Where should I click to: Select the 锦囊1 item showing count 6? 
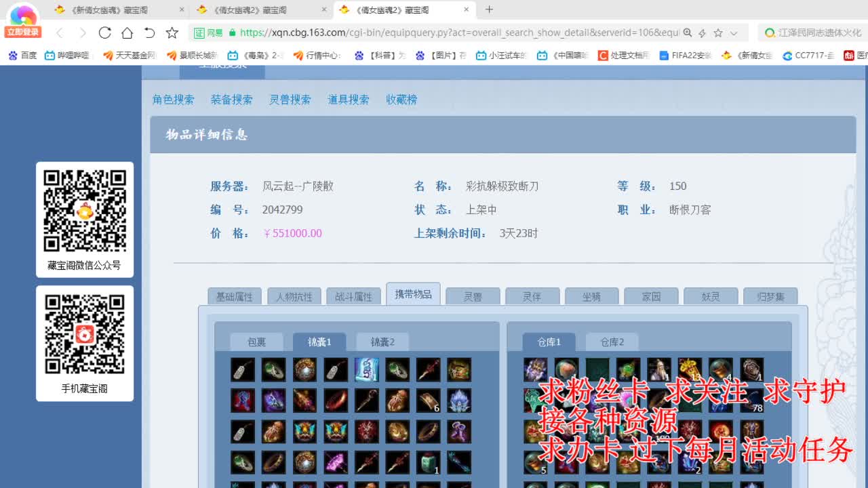pyautogui.click(x=428, y=401)
